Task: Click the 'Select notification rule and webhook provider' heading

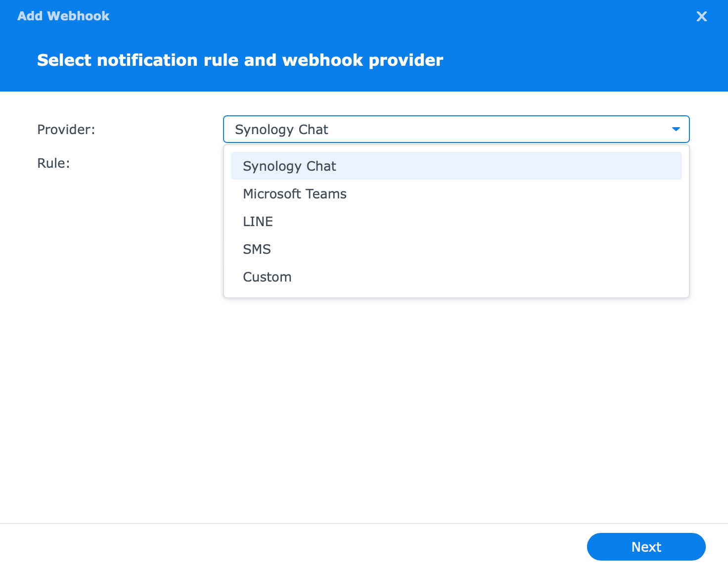Action: coord(240,60)
